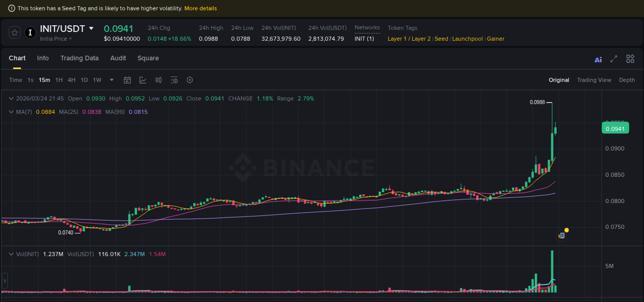The width and height of the screenshot is (644, 302).
Task: Select the 1W interval
Action: (x=97, y=80)
